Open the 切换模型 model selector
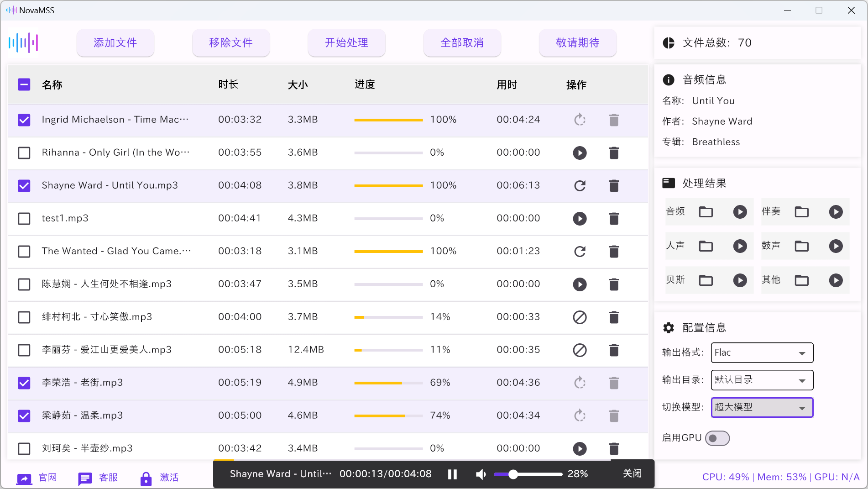Viewport: 868px width, 489px height. point(762,407)
